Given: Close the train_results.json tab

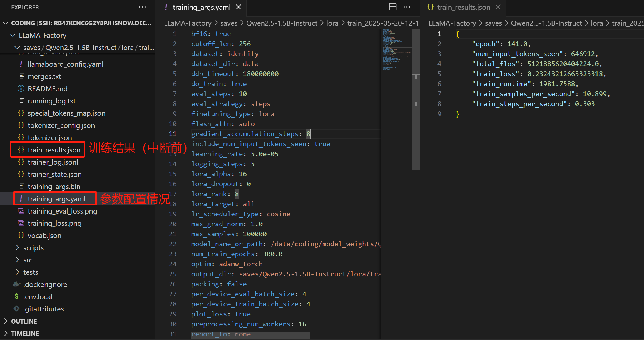Looking at the screenshot, I should coord(498,7).
